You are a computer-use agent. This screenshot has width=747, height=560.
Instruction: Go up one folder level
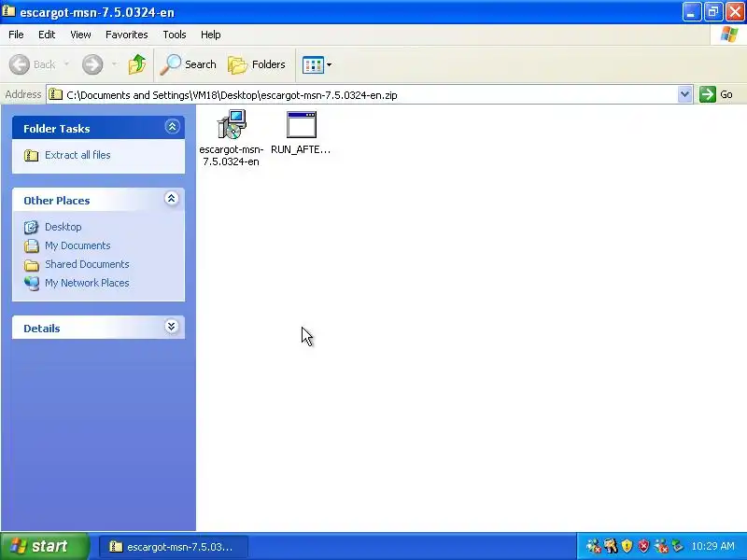pyautogui.click(x=137, y=64)
